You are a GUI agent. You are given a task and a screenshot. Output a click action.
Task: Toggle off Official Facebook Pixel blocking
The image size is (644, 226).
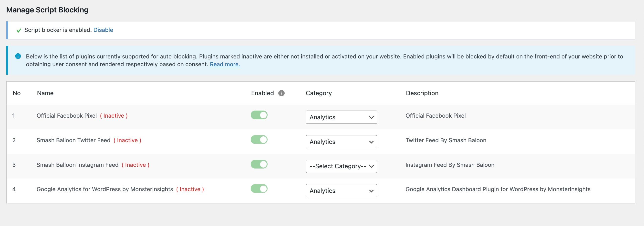pos(259,115)
